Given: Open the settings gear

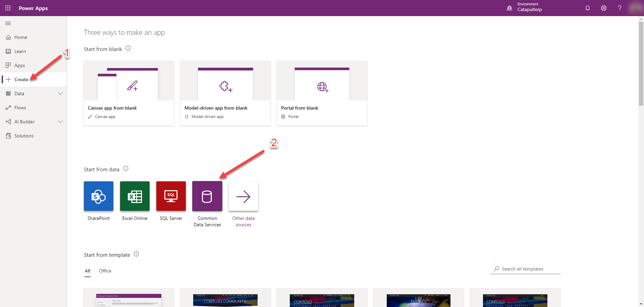Looking at the screenshot, I should (604, 8).
